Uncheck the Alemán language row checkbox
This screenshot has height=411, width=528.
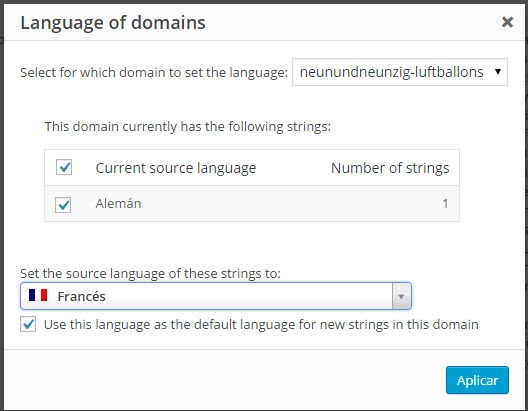click(63, 205)
